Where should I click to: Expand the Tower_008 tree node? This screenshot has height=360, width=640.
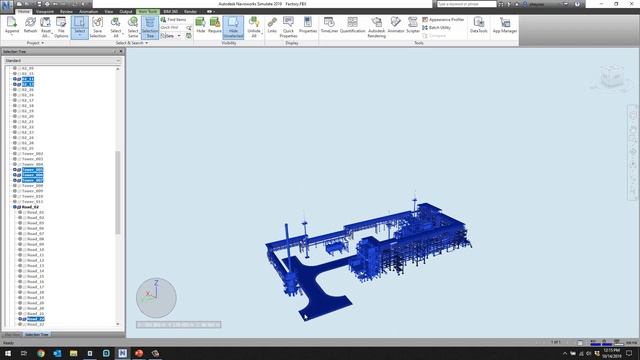point(15,186)
